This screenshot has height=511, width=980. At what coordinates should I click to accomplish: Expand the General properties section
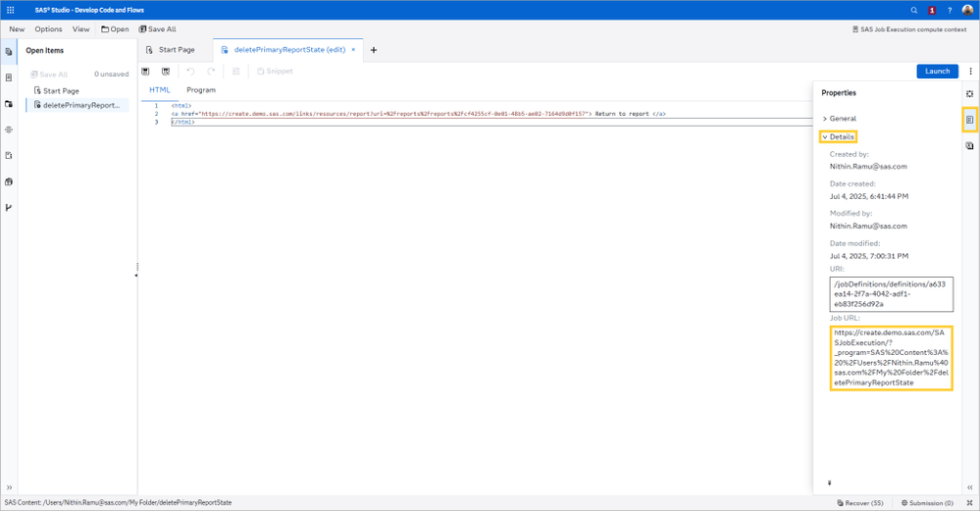[x=840, y=119]
